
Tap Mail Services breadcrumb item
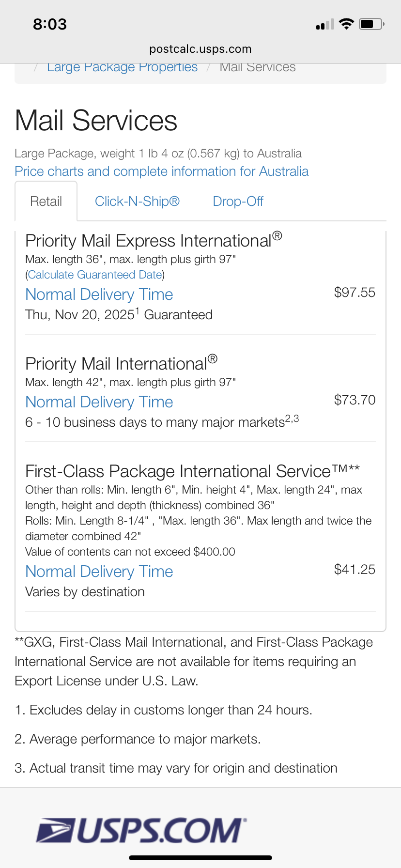(x=257, y=67)
